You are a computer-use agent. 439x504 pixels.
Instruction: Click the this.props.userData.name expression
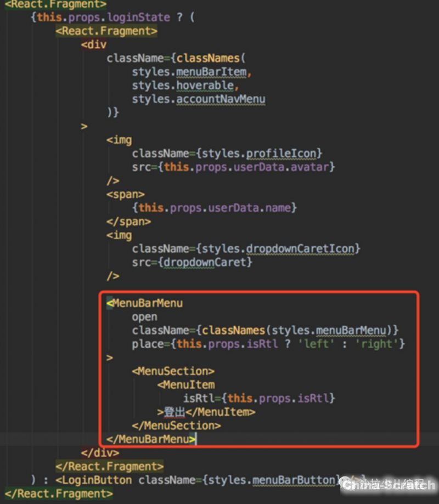(x=217, y=208)
